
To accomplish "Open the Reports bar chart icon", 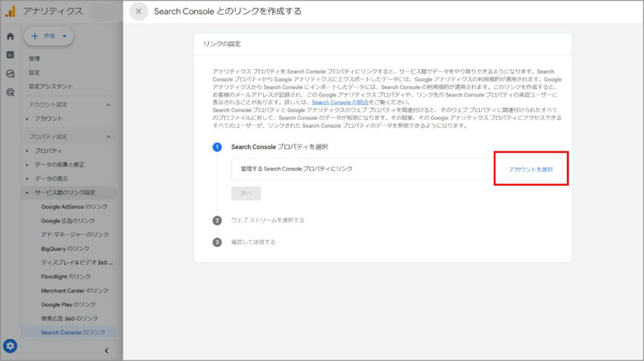I will (x=10, y=55).
